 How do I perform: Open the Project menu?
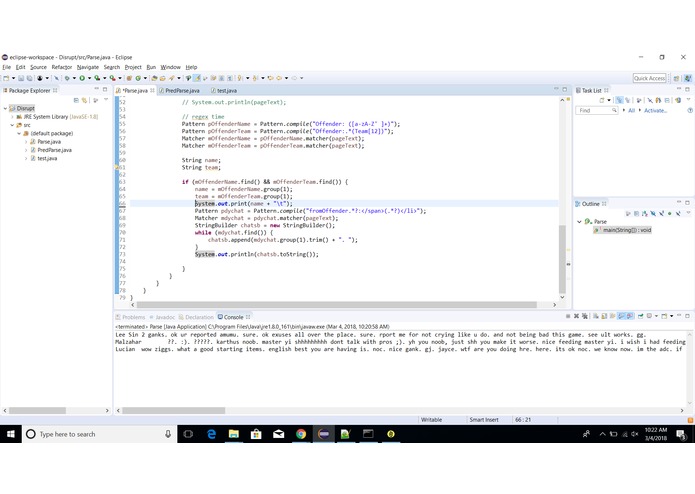click(133, 67)
